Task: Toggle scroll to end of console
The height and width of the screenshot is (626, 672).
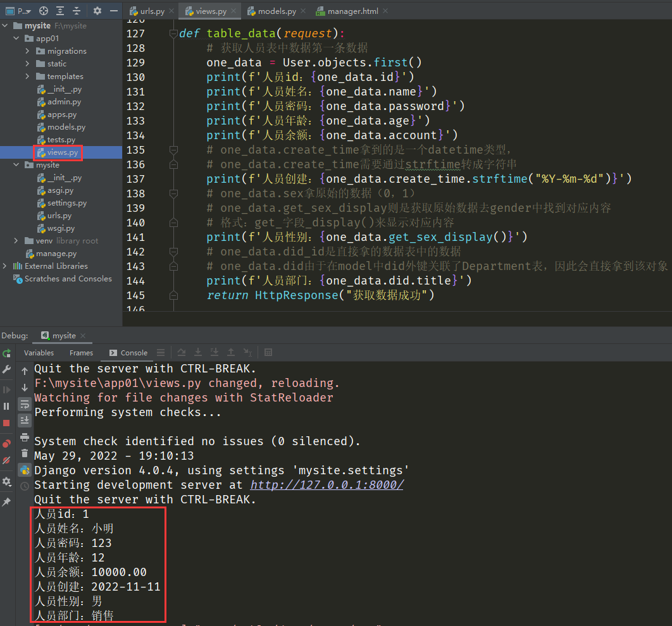Action: (25, 420)
